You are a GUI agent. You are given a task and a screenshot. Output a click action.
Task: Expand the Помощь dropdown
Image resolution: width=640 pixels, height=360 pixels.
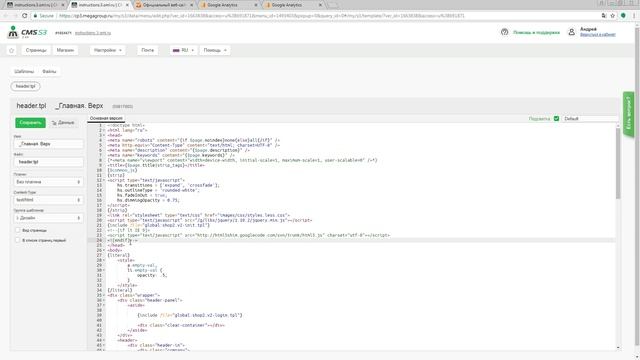point(215,50)
